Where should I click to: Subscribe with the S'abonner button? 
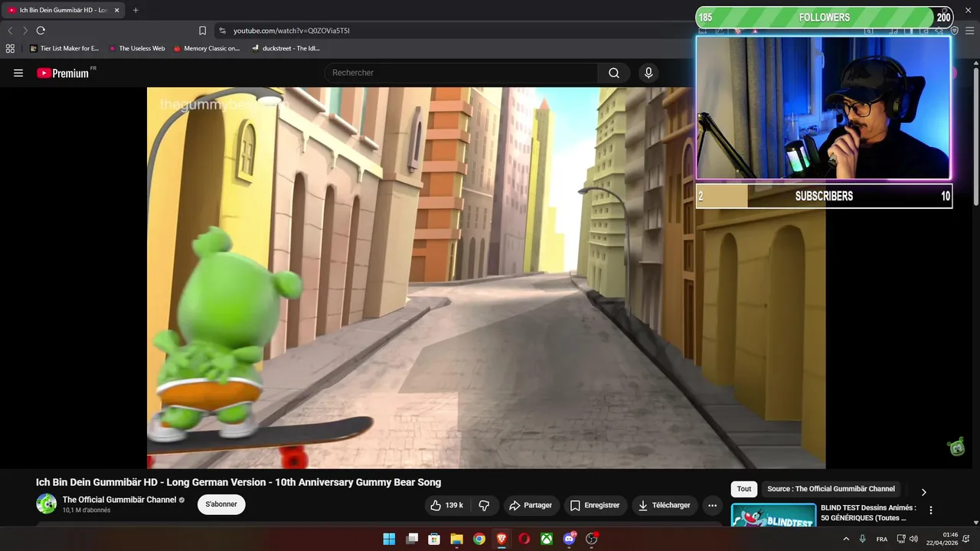tap(221, 504)
